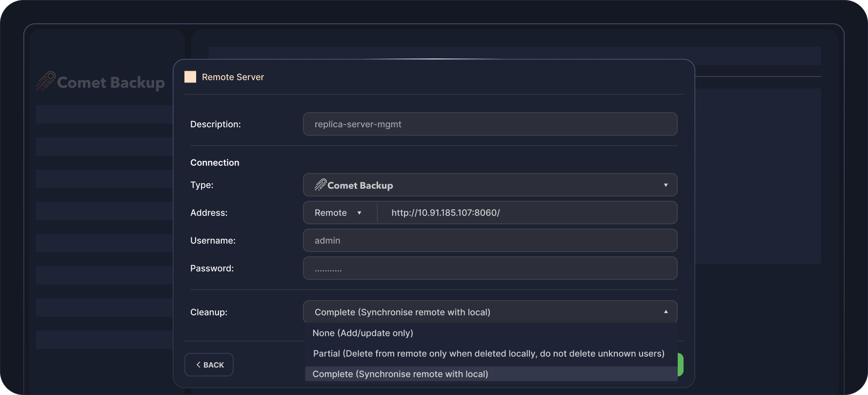Click the address URL input field

(527, 213)
